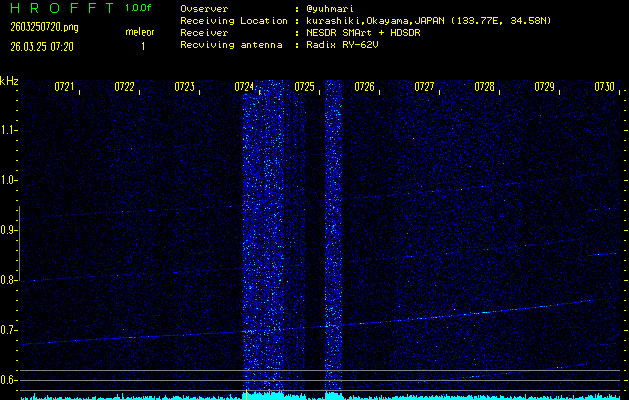The height and width of the screenshot is (400, 629).
Task: Click the @yuhmari observer name
Action: 333,8
